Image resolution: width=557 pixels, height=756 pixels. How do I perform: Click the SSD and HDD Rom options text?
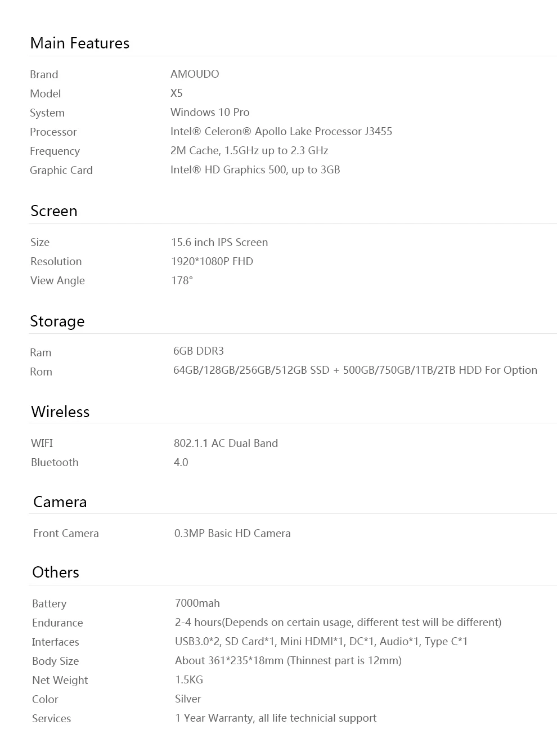coord(355,370)
